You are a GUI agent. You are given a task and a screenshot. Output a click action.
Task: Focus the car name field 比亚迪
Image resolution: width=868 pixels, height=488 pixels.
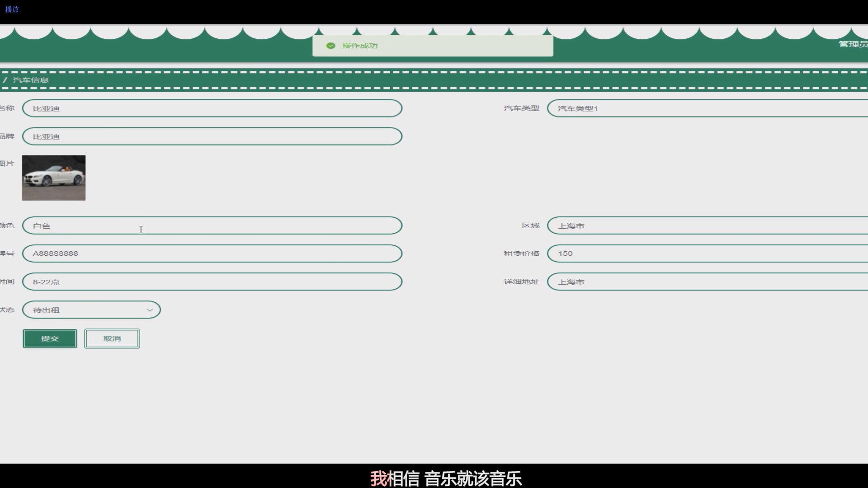212,108
